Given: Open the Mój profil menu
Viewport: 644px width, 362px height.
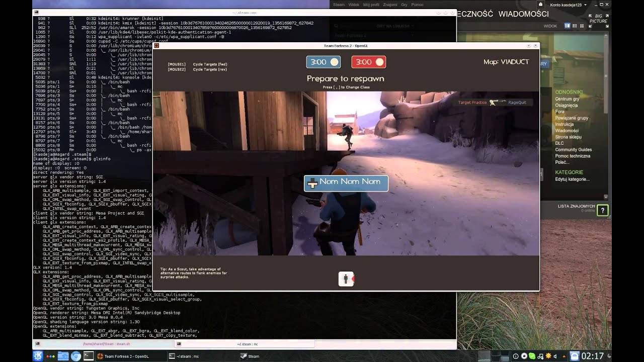Looking at the screenshot, I should (371, 5).
